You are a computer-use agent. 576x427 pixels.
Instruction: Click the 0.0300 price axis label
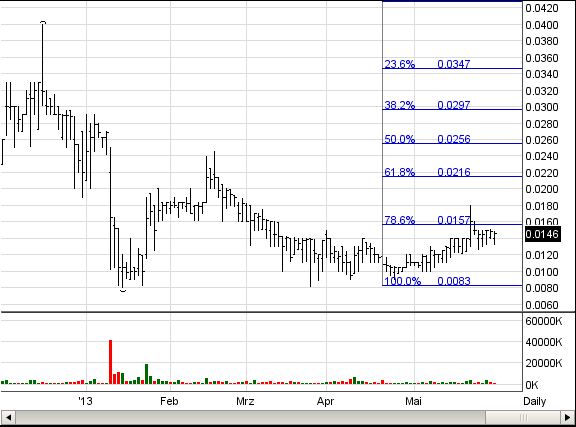tap(542, 107)
